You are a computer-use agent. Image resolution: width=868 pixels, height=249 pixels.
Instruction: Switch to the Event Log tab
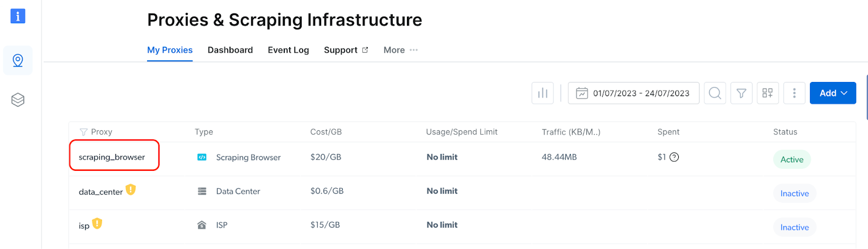point(288,50)
